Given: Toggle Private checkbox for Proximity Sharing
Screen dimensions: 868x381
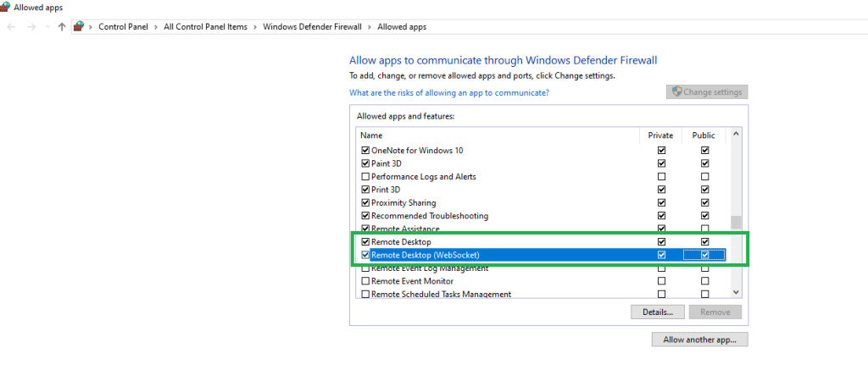Looking at the screenshot, I should (x=661, y=202).
